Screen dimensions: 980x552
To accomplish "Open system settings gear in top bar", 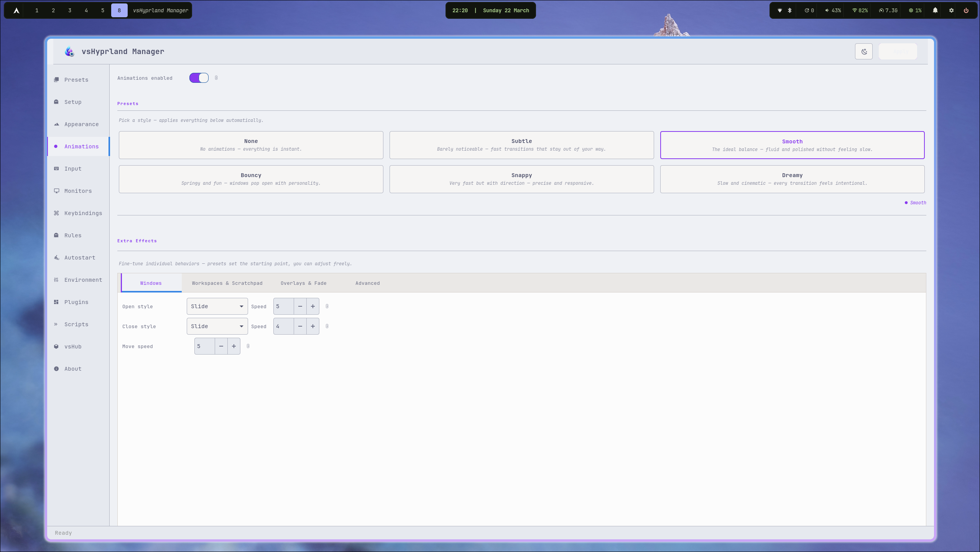I will tap(951, 10).
